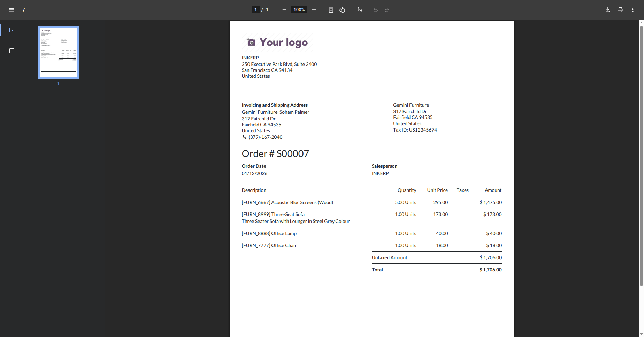Click the redo arrow icon
This screenshot has height=337, width=644.
[387, 10]
